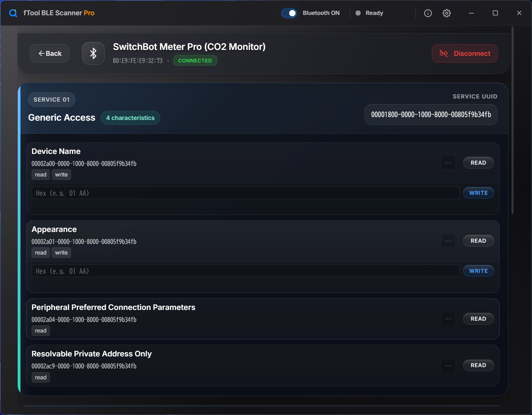This screenshot has width=532, height=415.
Task: Focus the Device Name hex input field
Action: [246, 193]
